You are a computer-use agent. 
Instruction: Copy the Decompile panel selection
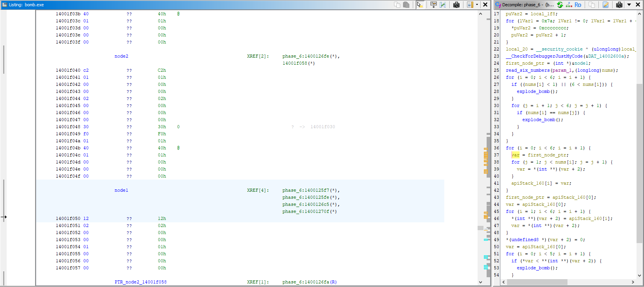coord(592,5)
